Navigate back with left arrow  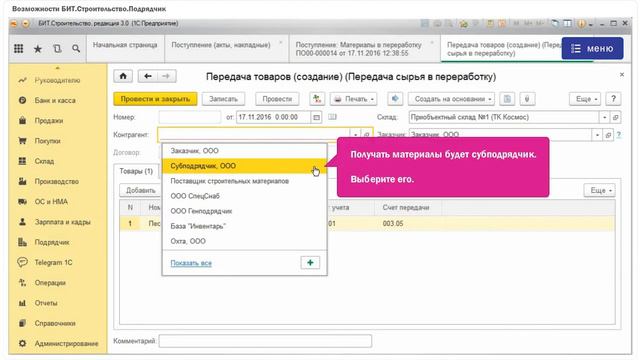click(148, 76)
